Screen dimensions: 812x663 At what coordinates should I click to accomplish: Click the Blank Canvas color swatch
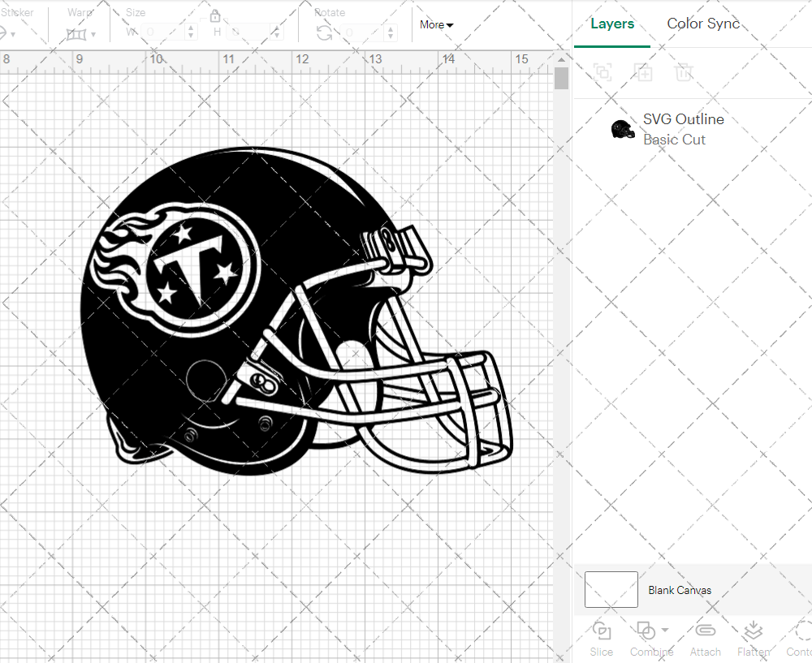pos(611,590)
